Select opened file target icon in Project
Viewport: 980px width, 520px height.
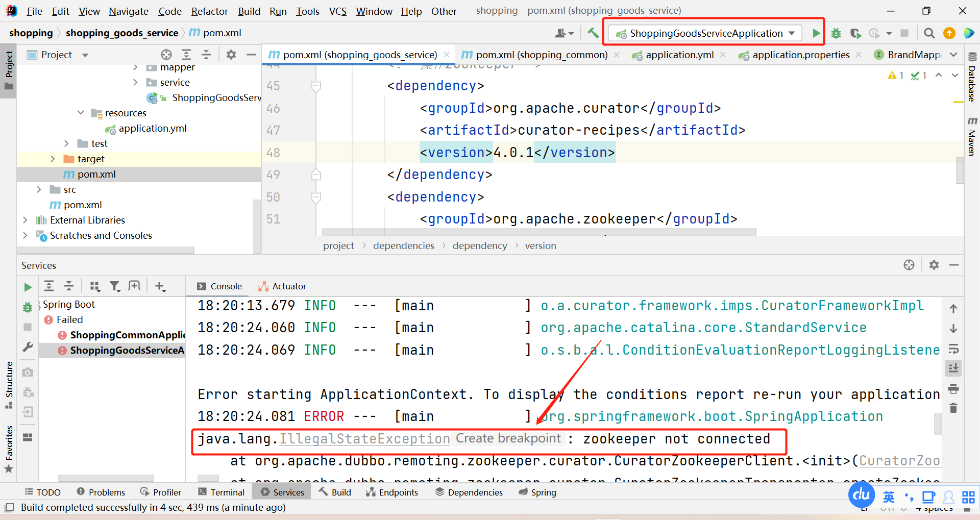tap(166, 55)
